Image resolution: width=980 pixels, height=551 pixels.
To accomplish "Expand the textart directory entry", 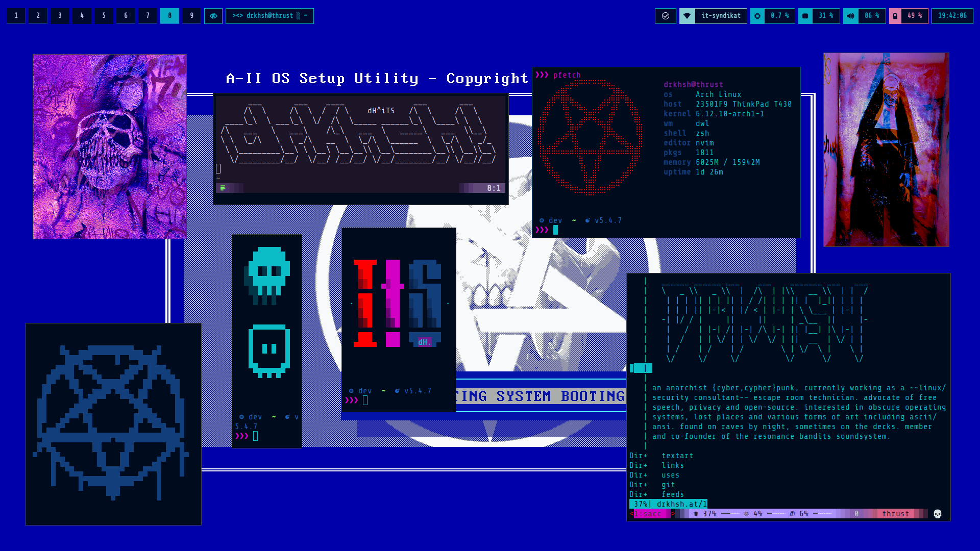I will [677, 456].
